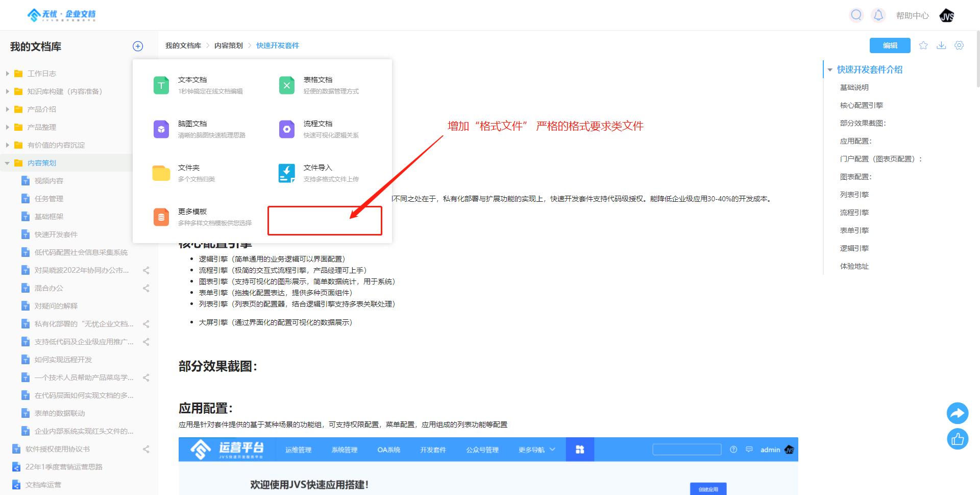Click the 无忧企业文档 logo
Image resolution: width=980 pixels, height=495 pixels.
coord(61,15)
